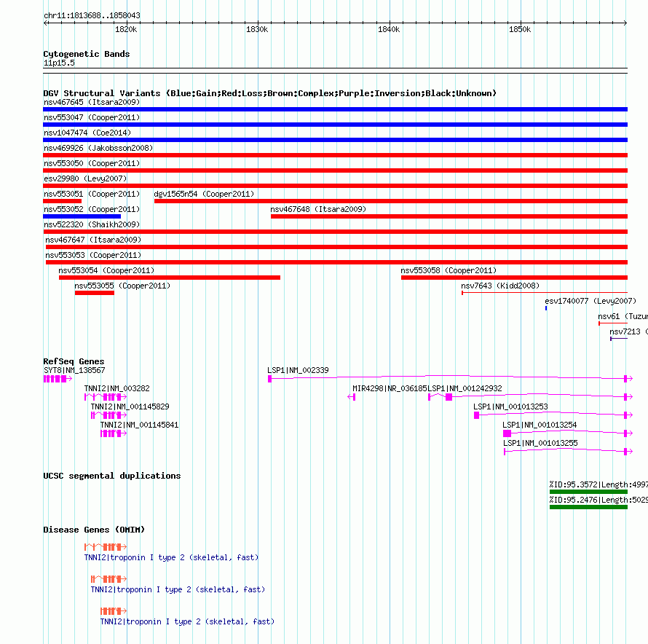Viewport: 648px width, 644px height.
Task: Click the chr11:1813688..1858043 coordinates label
Action: [x=92, y=16]
